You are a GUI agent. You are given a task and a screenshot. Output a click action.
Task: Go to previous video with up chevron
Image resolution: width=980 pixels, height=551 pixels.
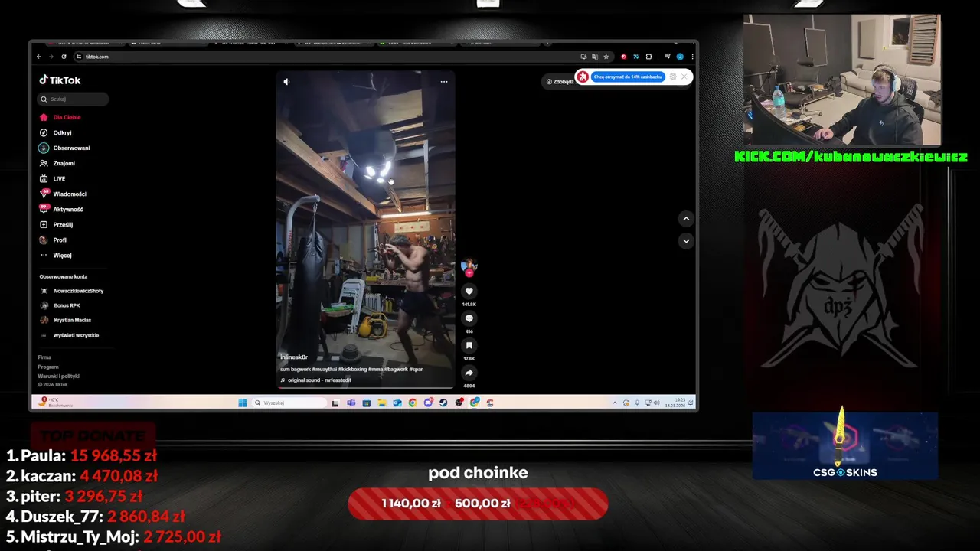pyautogui.click(x=686, y=219)
